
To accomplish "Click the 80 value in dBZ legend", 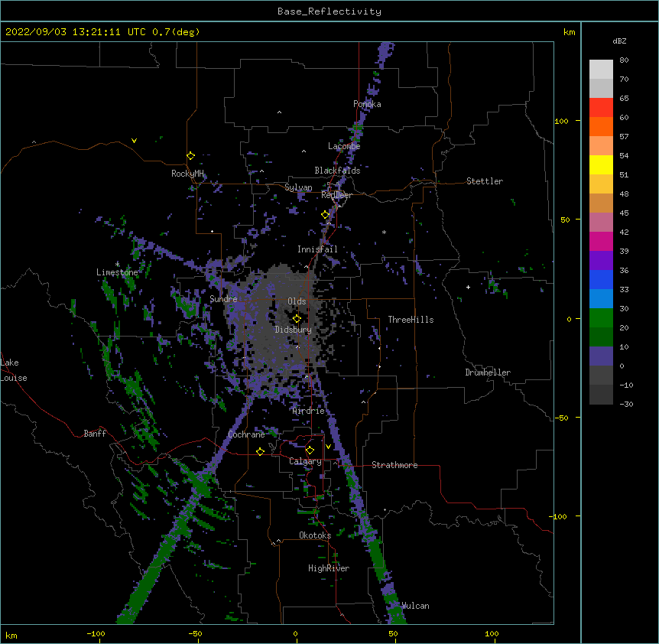I will click(x=624, y=60).
